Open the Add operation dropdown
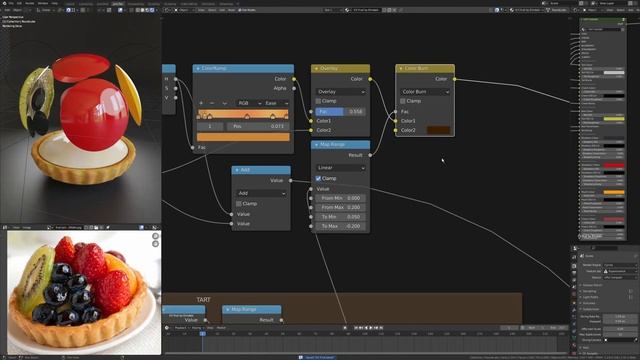Image resolution: width=640 pixels, height=360 pixels. point(261,193)
